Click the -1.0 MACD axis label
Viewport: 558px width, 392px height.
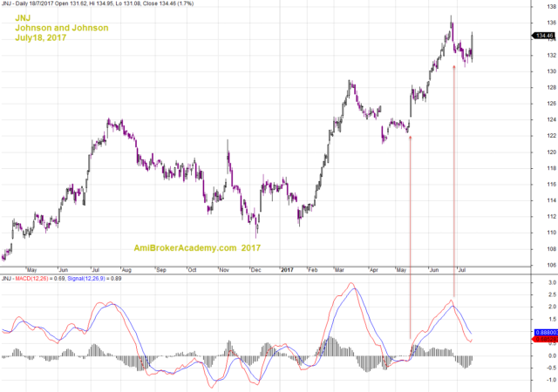551,381
